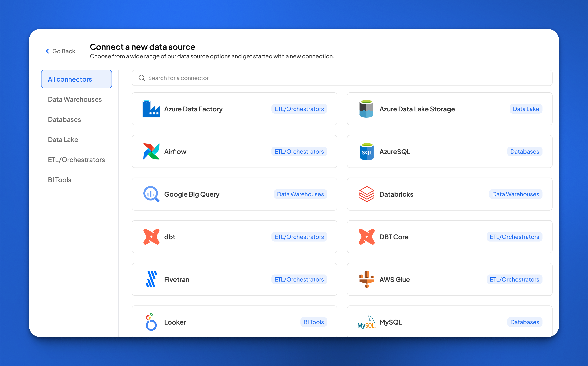Click the search magnifier icon
588x366 pixels.
(142, 78)
